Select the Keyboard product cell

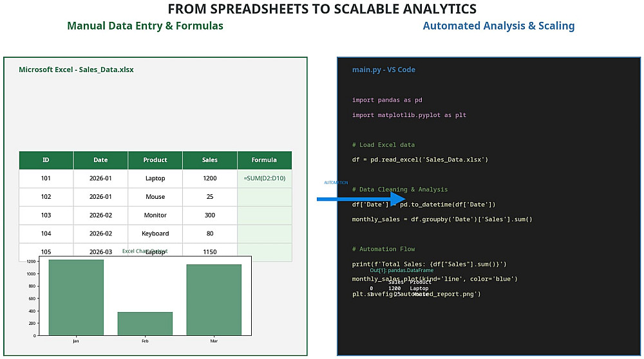(155, 234)
